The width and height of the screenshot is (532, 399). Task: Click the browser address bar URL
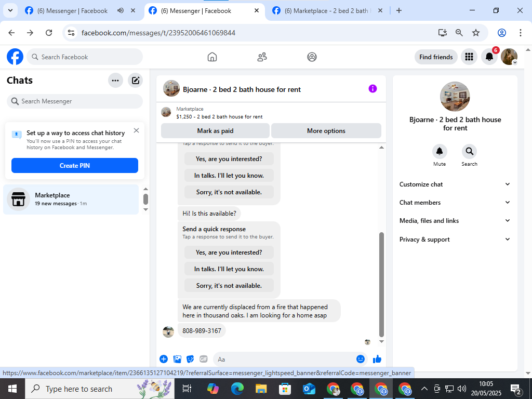(x=158, y=33)
